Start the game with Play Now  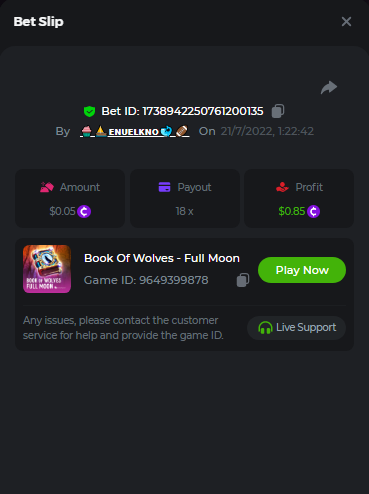click(302, 270)
